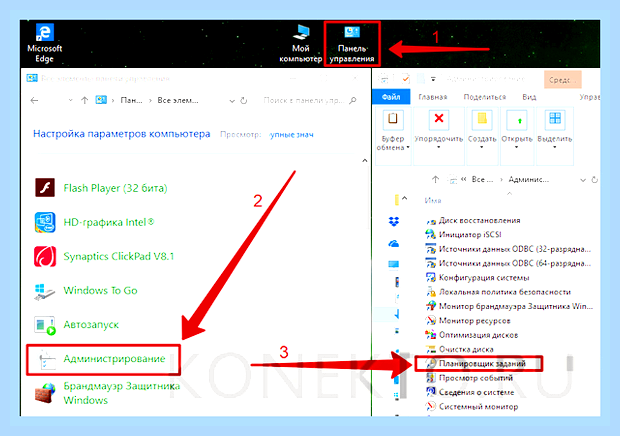620x436 pixels.
Task: Click the Упорядочить red X icon
Action: tap(439, 120)
